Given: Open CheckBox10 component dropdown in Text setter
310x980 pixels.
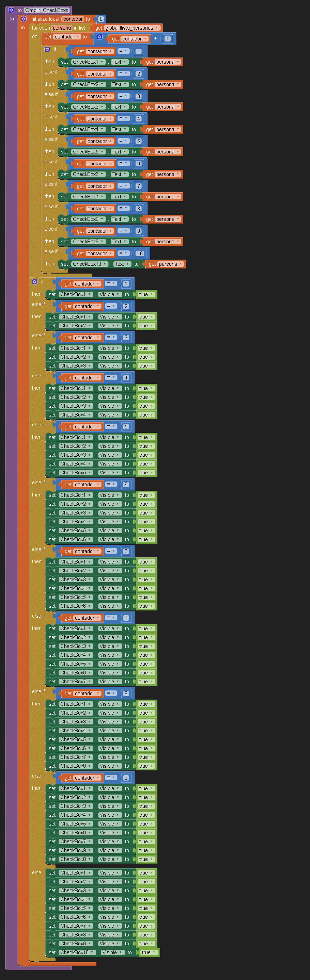Looking at the screenshot, I should click(x=105, y=264).
